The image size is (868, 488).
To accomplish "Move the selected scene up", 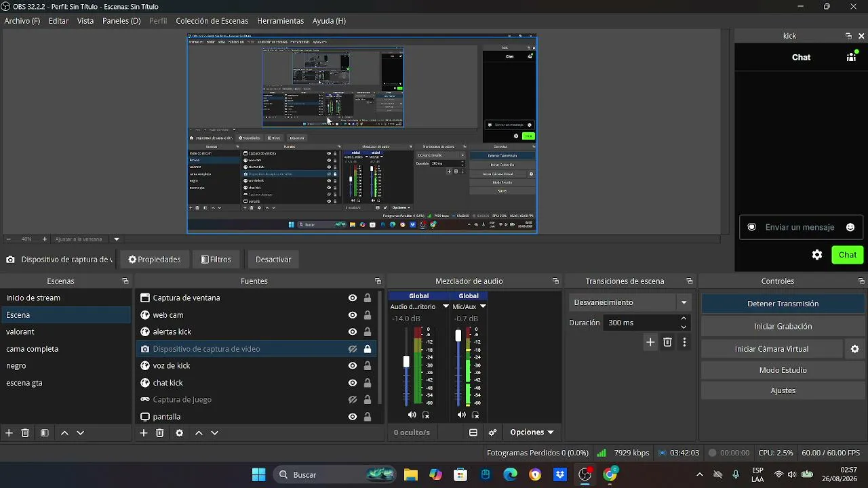I will (64, 432).
